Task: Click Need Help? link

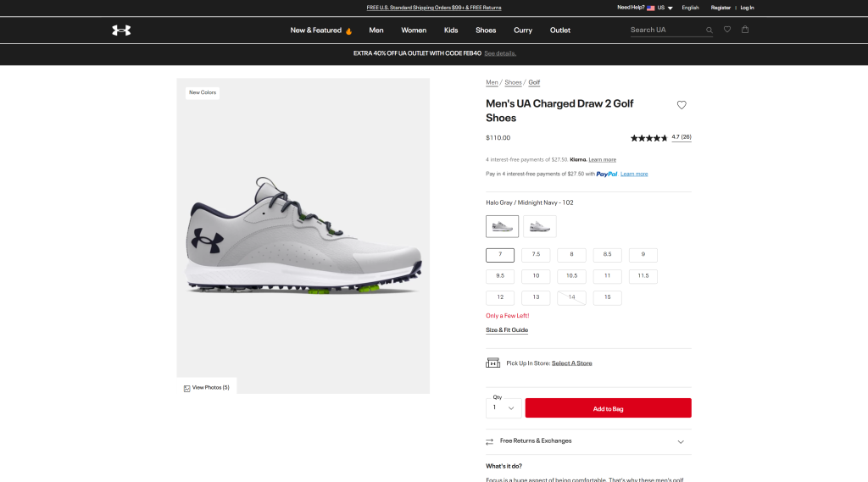Action: [631, 8]
